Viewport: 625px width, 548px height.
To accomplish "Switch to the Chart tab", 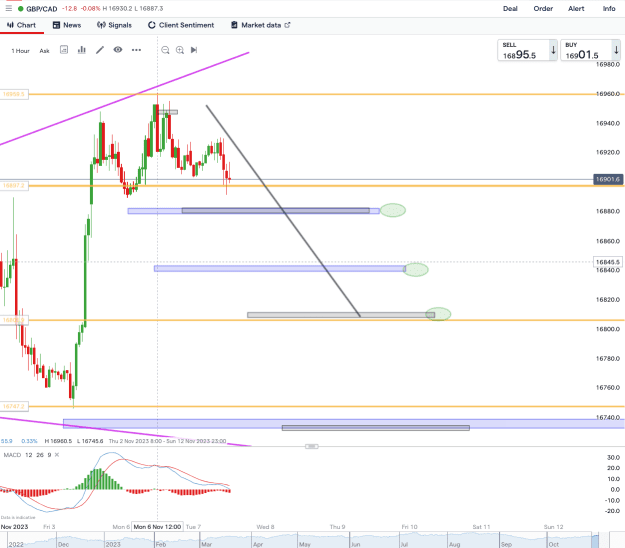I will click(x=22, y=25).
